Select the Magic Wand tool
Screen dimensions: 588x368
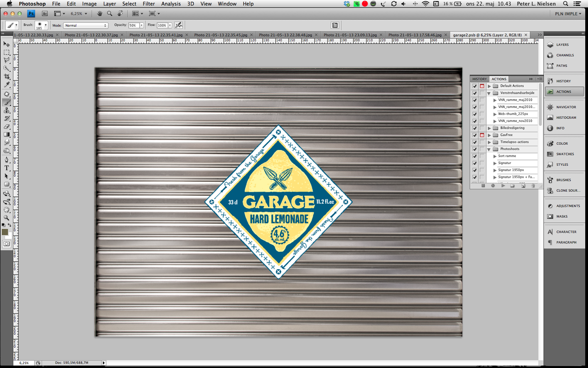pos(7,69)
